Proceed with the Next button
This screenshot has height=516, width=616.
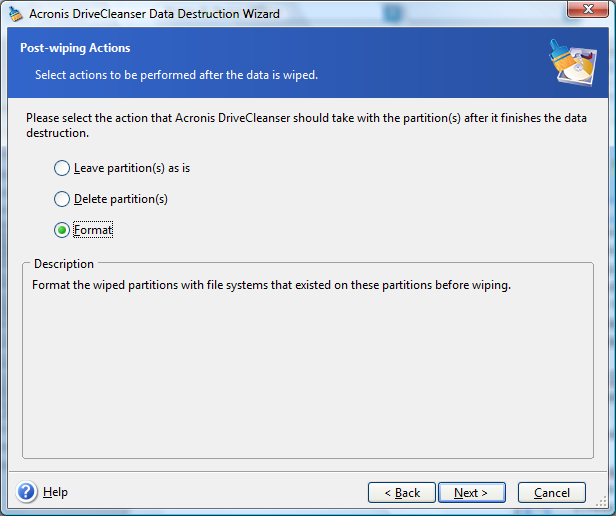(471, 492)
